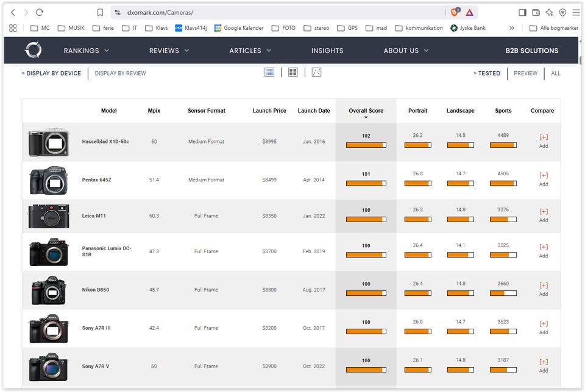Go back with the browser back arrow
The width and height of the screenshot is (585, 392).
[13, 12]
